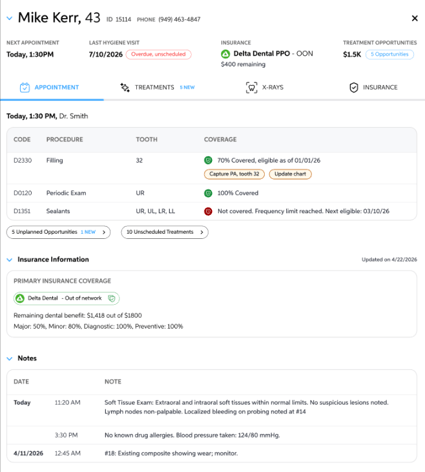
Task: Open the X-Rays tab
Action: [265, 87]
